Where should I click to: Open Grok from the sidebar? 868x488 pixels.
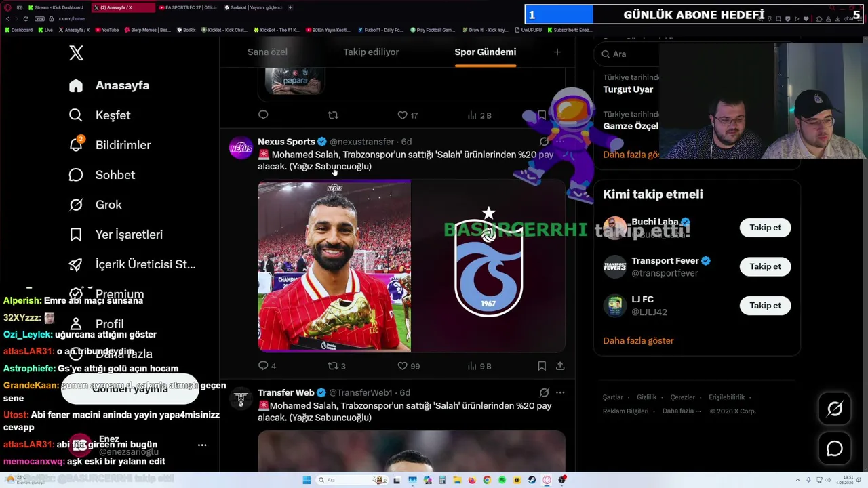[96, 205]
